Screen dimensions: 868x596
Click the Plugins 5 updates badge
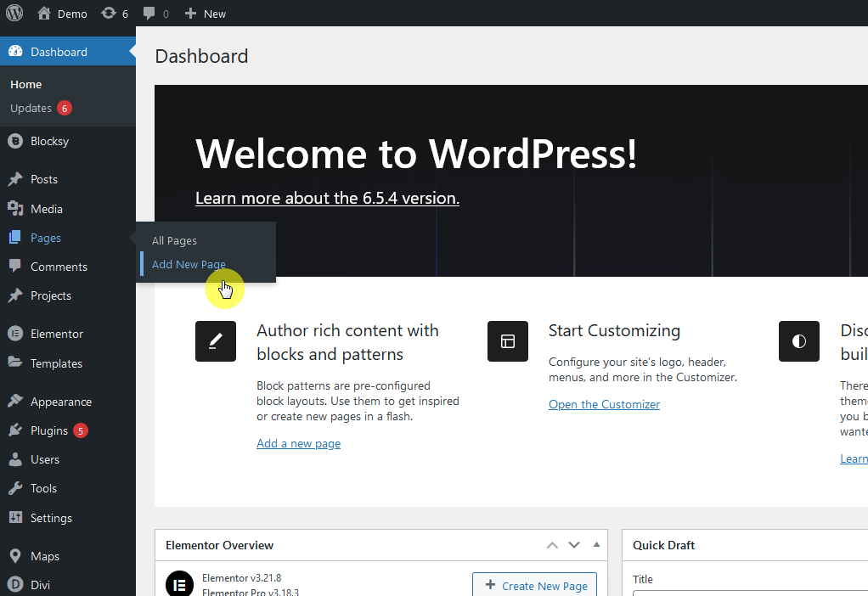81,430
